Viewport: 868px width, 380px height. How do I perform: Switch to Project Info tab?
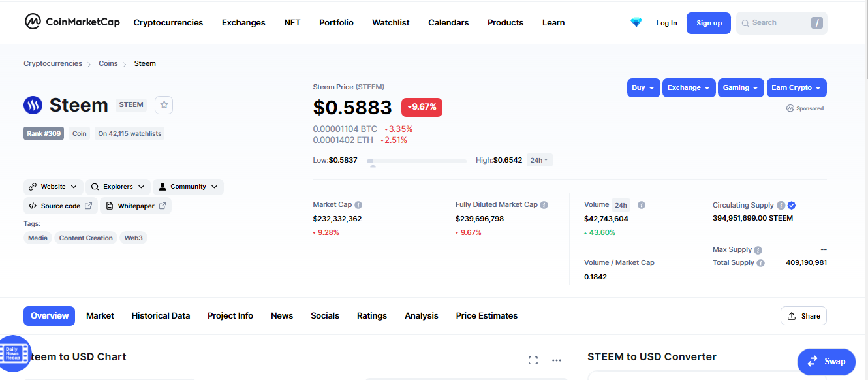coord(230,316)
